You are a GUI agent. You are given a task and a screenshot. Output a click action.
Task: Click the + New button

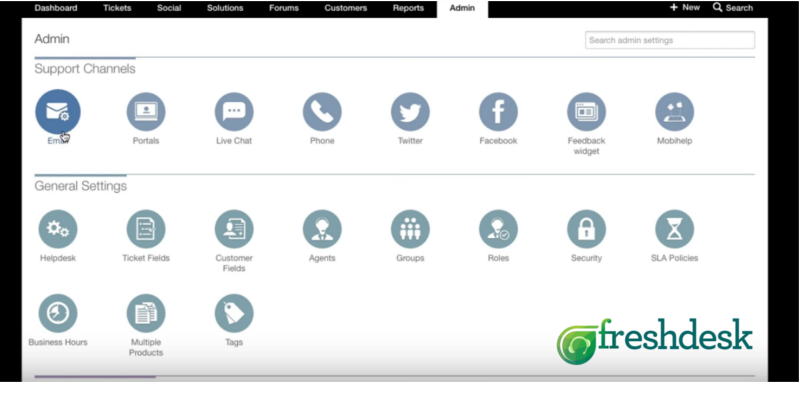point(685,8)
